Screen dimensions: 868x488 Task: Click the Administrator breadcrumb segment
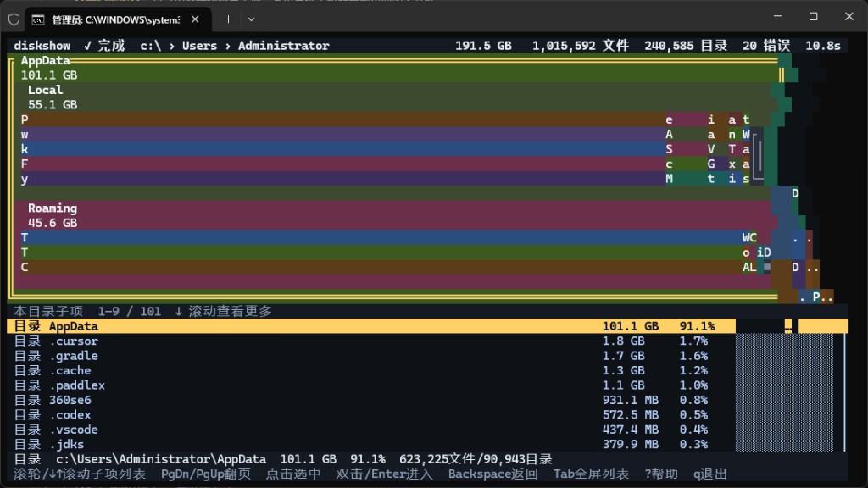pyautogui.click(x=283, y=46)
